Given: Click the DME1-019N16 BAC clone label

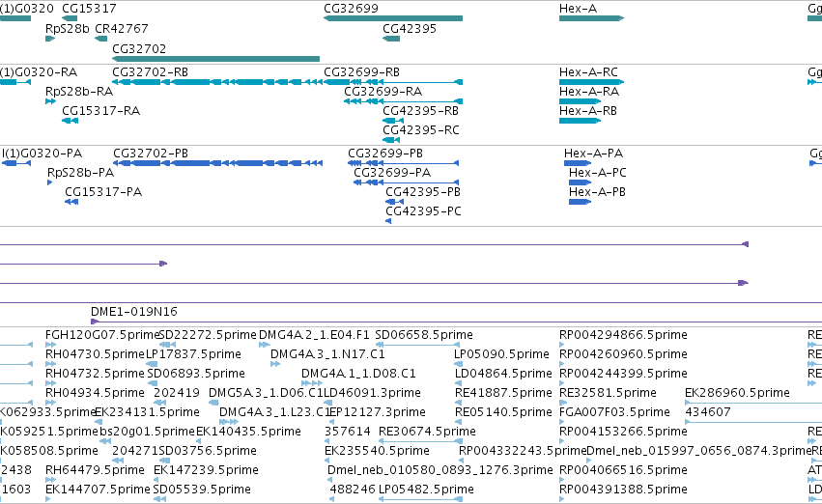Looking at the screenshot, I should click(134, 312).
